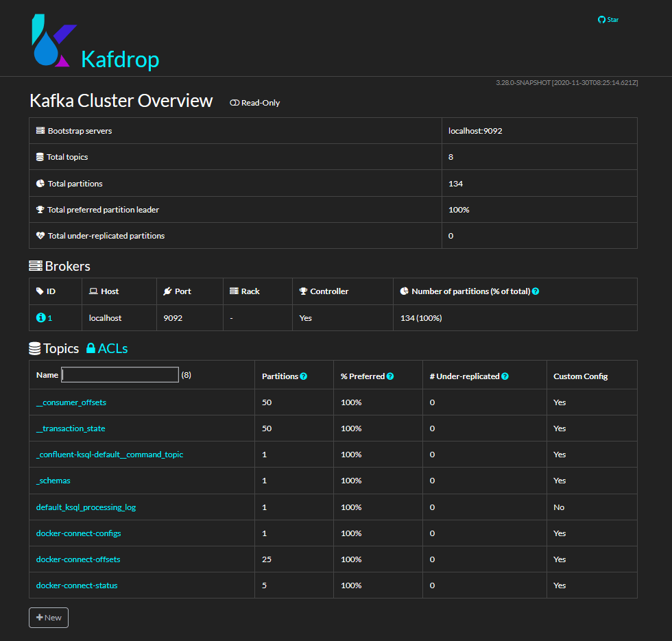Click the under-replicated partitions value 0

(451, 236)
